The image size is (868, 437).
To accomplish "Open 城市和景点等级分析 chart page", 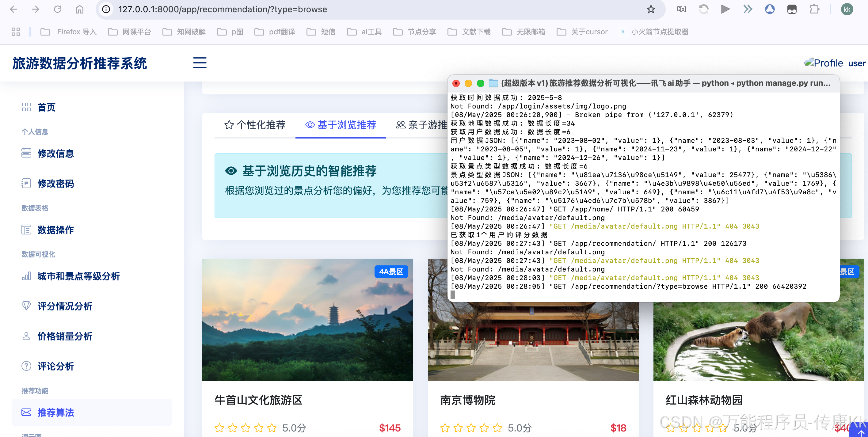I will coord(78,276).
